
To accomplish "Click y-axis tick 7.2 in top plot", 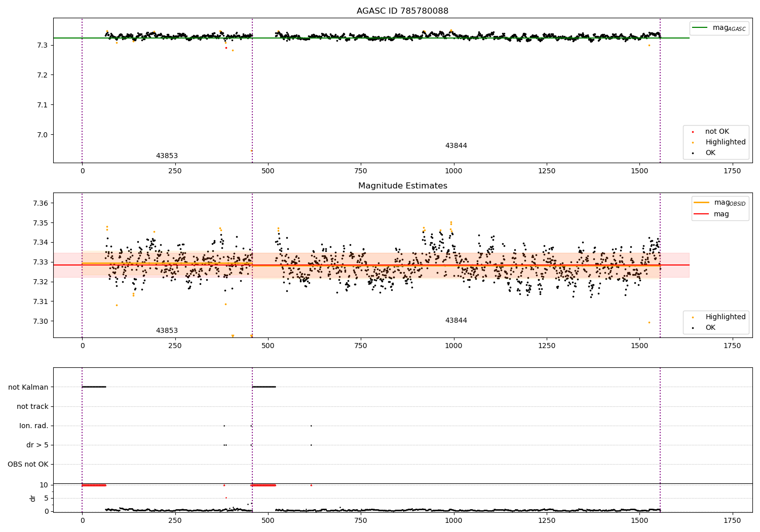I will 43,75.
